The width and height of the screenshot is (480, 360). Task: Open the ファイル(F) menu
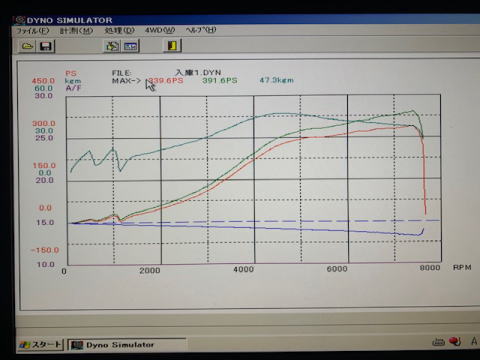33,31
